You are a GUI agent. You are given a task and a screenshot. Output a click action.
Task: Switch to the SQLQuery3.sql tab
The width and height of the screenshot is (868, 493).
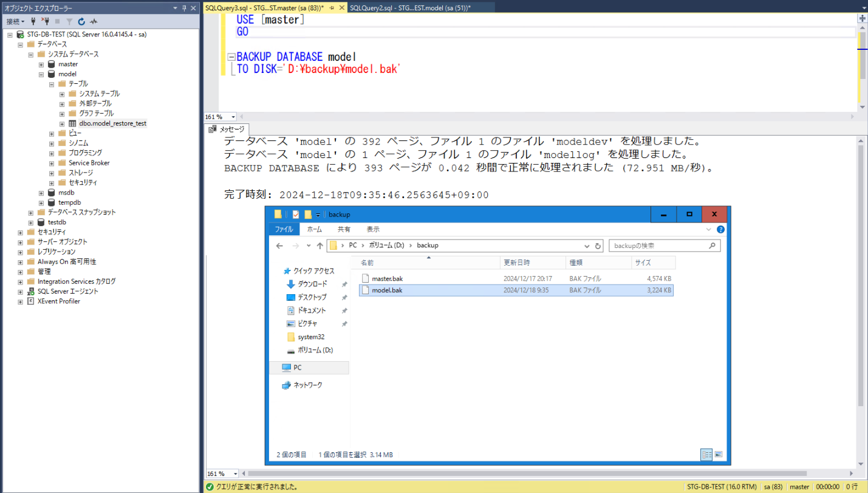[x=264, y=7]
